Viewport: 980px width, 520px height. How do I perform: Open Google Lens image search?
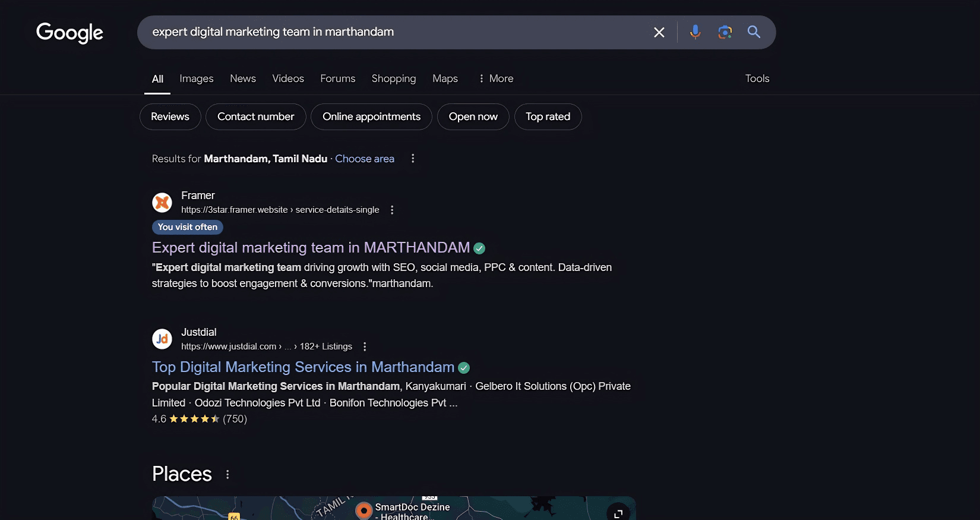pos(725,32)
